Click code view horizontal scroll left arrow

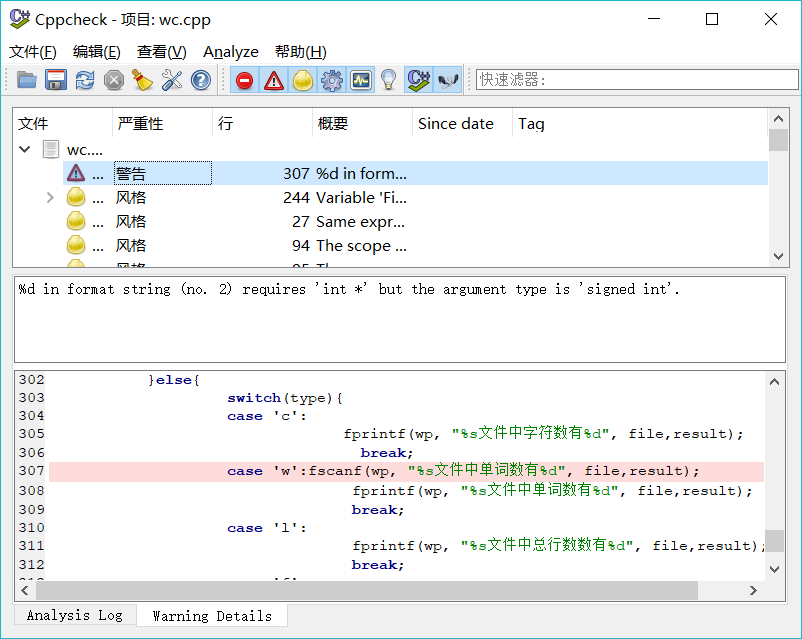point(25,590)
